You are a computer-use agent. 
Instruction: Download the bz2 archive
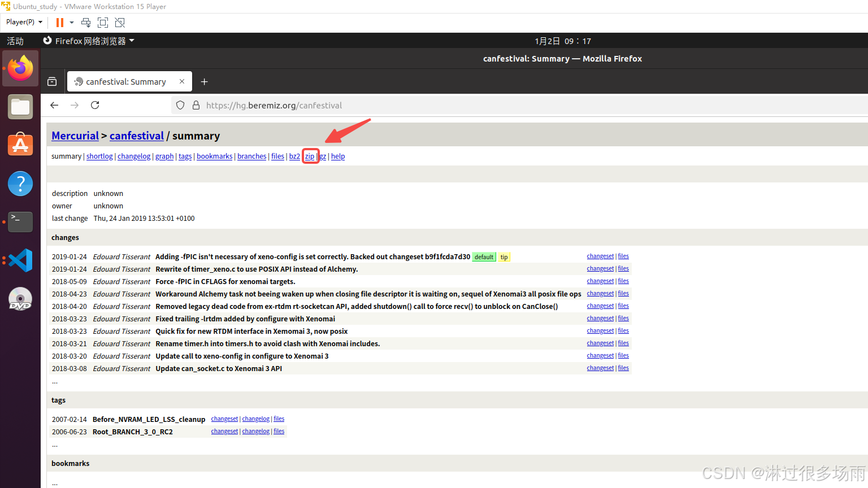tap(294, 156)
